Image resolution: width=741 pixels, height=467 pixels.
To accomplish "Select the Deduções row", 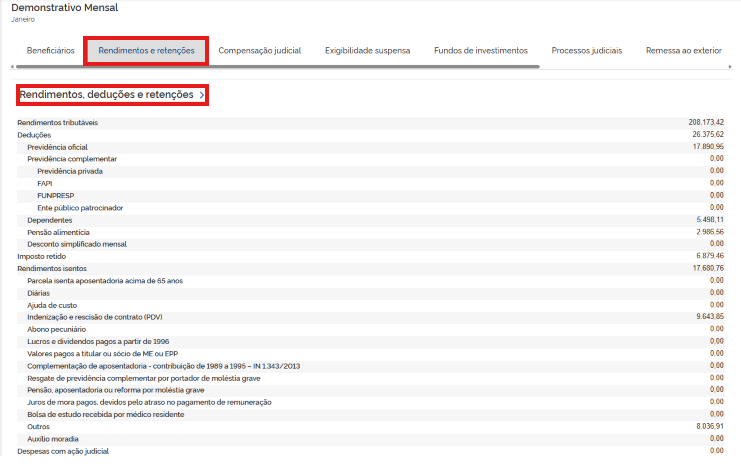I will (370, 135).
